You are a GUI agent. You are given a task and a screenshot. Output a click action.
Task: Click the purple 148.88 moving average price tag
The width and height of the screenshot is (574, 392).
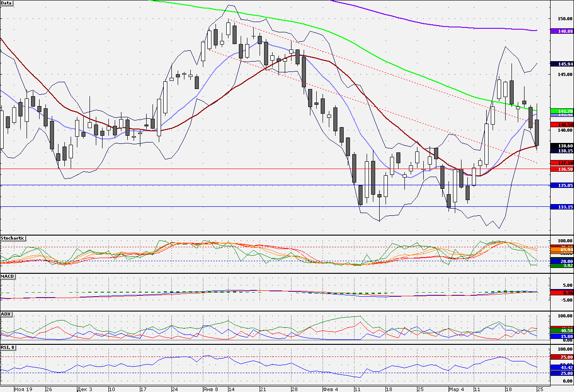562,31
